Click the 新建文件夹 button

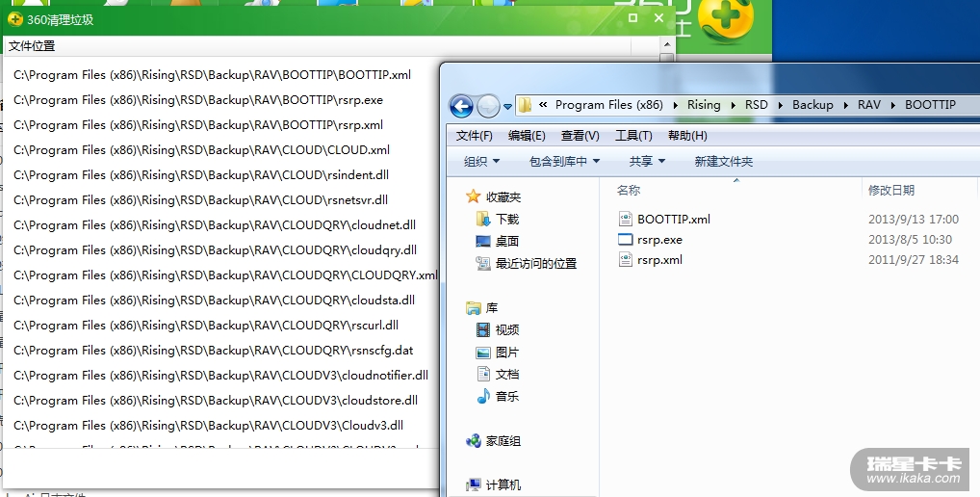tap(724, 161)
